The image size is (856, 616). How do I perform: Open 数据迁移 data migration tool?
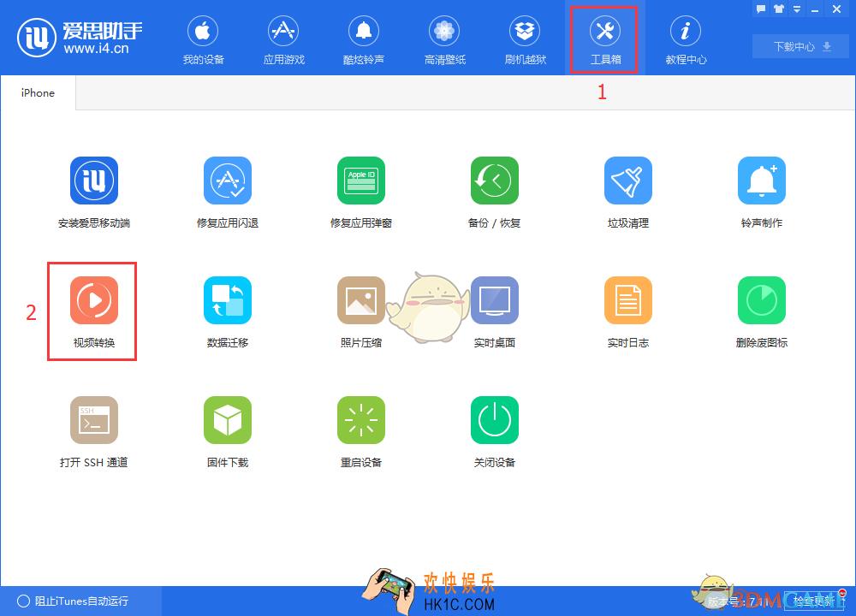click(228, 311)
